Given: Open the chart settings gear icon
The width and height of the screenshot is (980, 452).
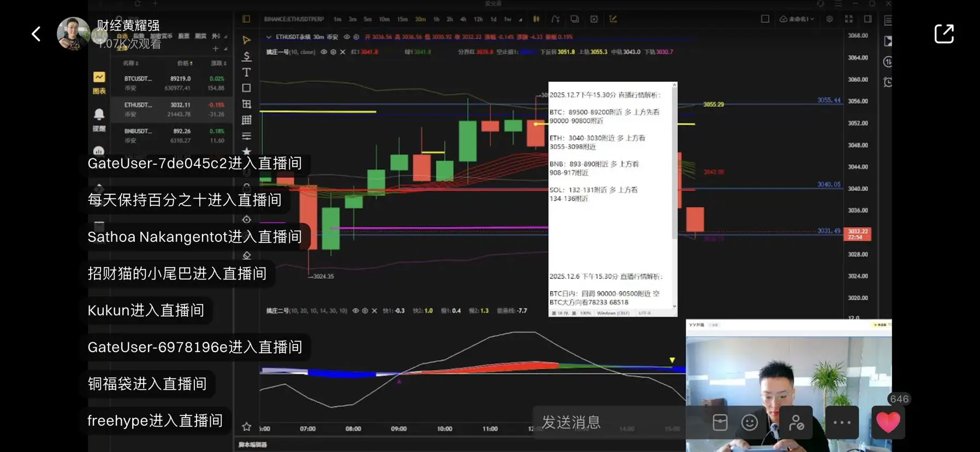Looking at the screenshot, I should (829, 19).
